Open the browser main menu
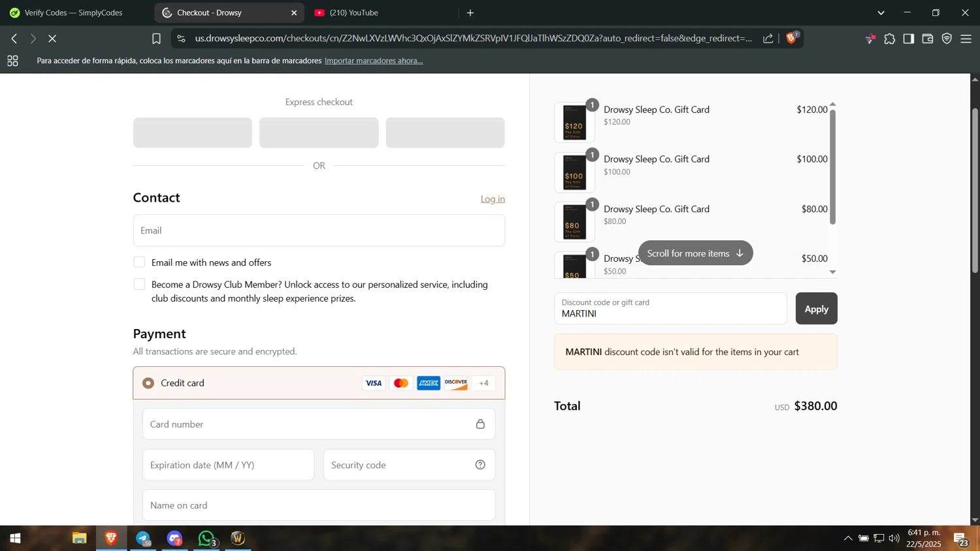The height and width of the screenshot is (551, 980). click(966, 39)
